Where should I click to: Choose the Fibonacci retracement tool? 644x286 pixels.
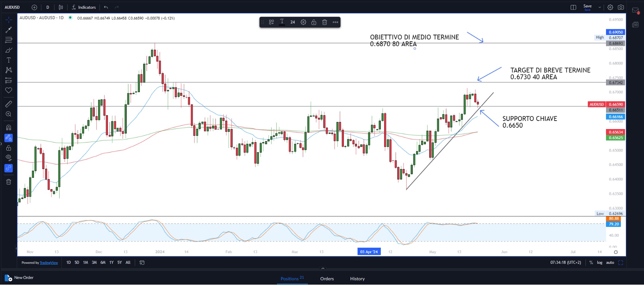coord(9,40)
